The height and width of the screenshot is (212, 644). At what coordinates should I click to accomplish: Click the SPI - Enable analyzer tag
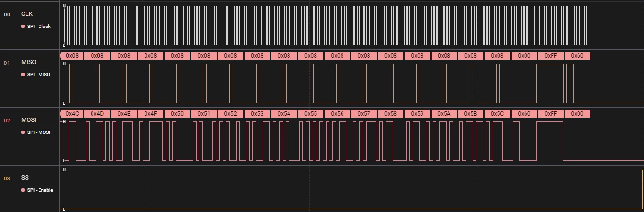[40, 190]
